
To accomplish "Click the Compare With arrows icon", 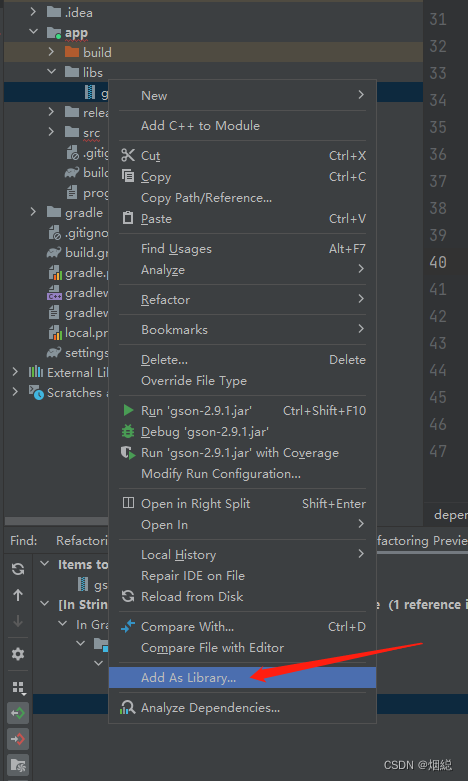I will [128, 626].
